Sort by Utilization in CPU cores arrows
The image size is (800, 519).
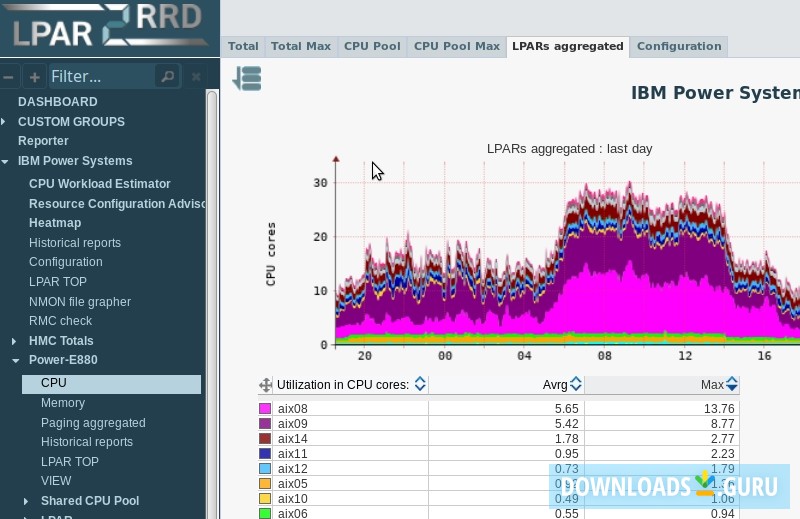pos(420,385)
